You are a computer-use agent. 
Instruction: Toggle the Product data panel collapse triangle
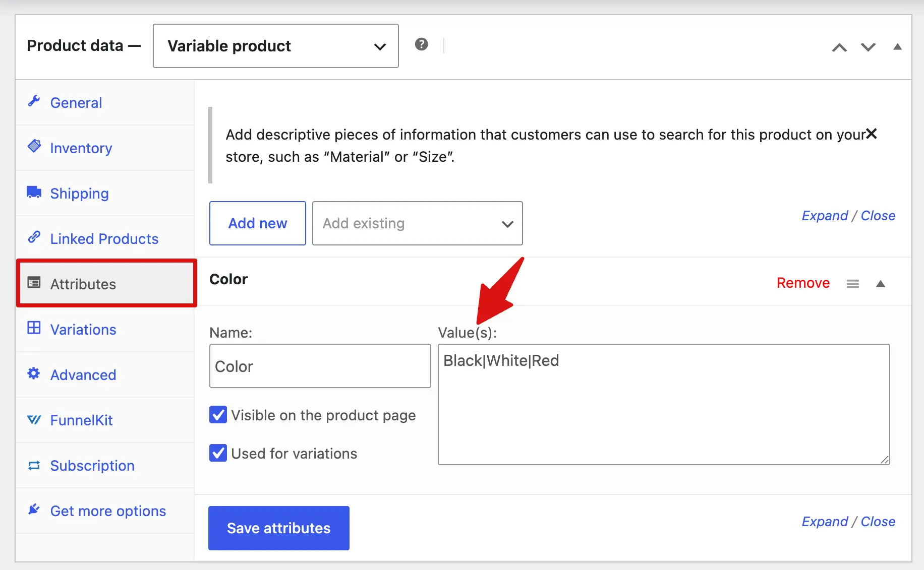pos(897,47)
